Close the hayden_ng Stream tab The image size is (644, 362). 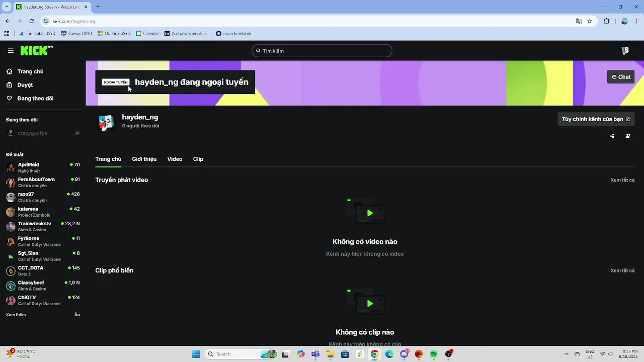point(86,7)
